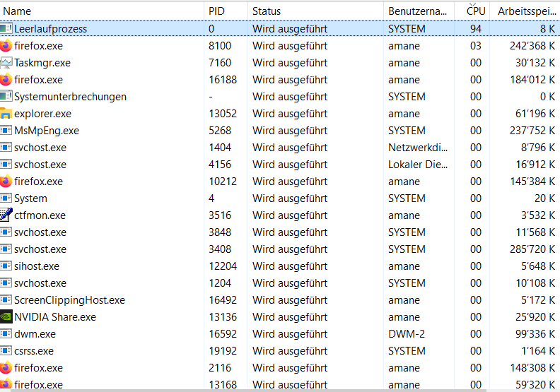The width and height of the screenshot is (560, 392).
Task: Click memory value 148'308 K
Action: (532, 368)
